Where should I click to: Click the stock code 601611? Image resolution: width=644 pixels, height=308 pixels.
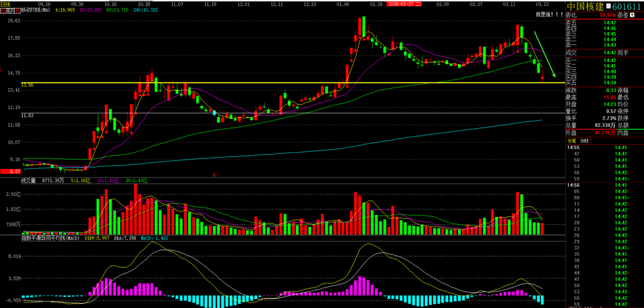coord(627,6)
